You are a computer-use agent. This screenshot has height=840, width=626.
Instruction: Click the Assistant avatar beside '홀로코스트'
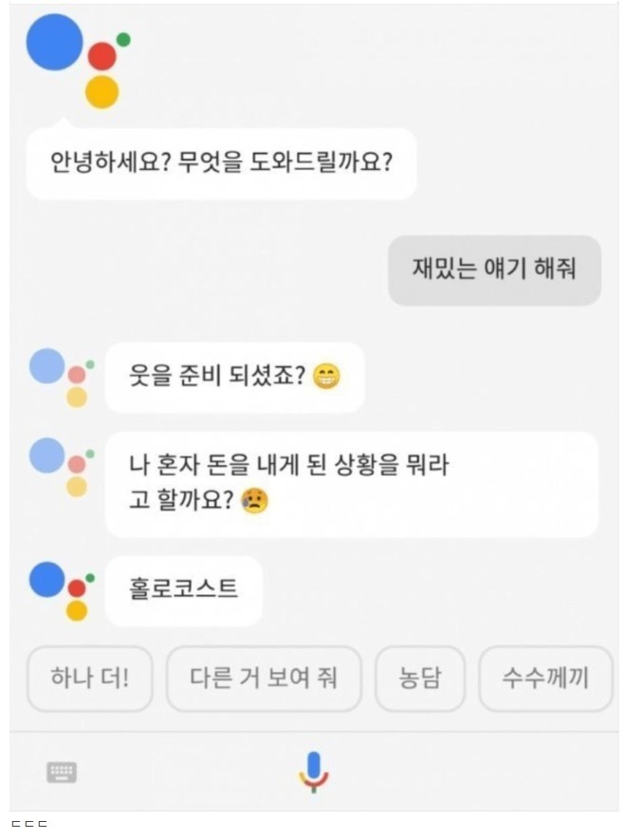tap(63, 590)
